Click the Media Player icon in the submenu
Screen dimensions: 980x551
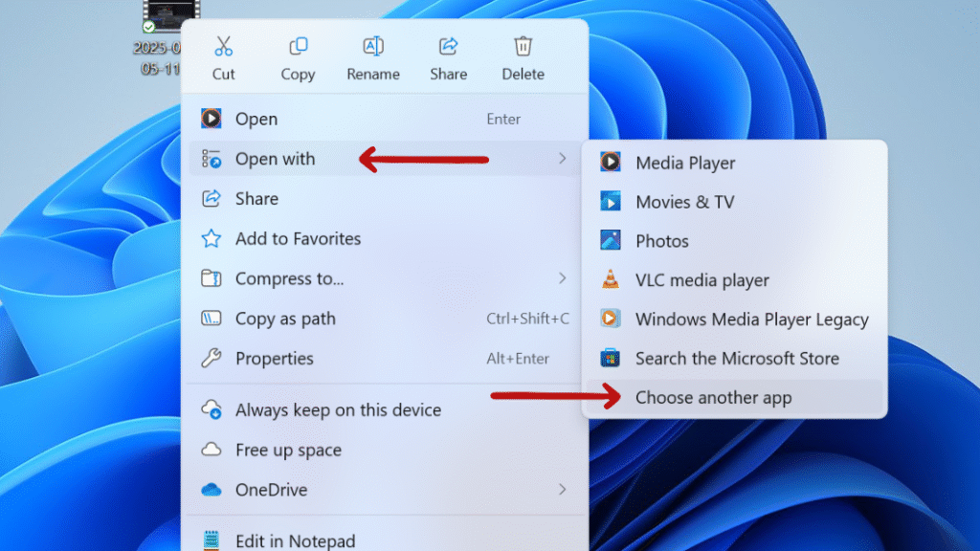610,162
